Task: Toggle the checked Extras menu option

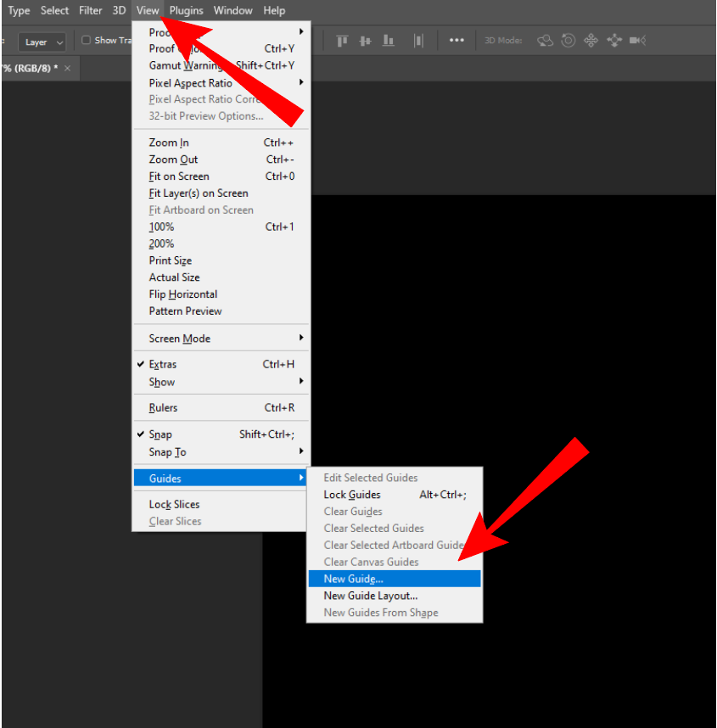Action: (x=162, y=364)
